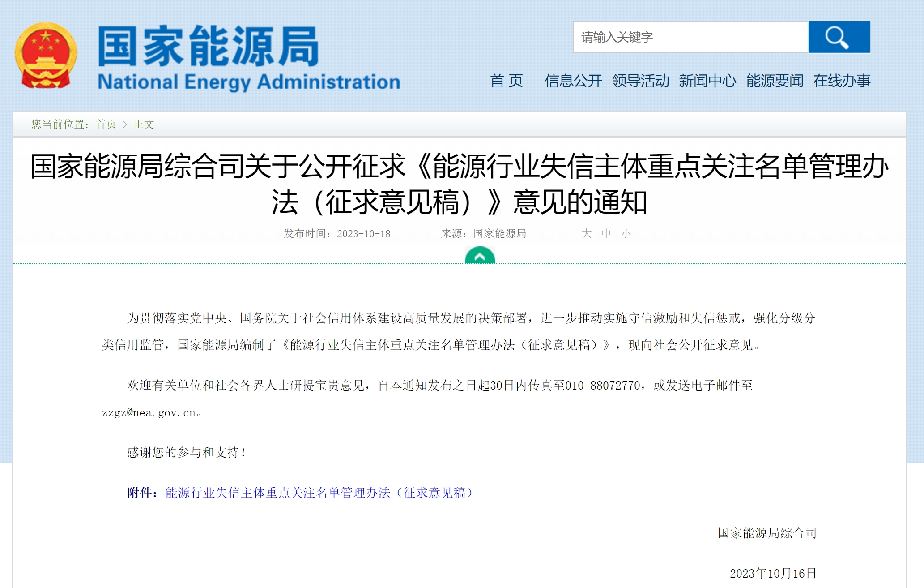The width and height of the screenshot is (924, 588).
Task: Click the 来源: 国家能源局 source text
Action: 483,234
